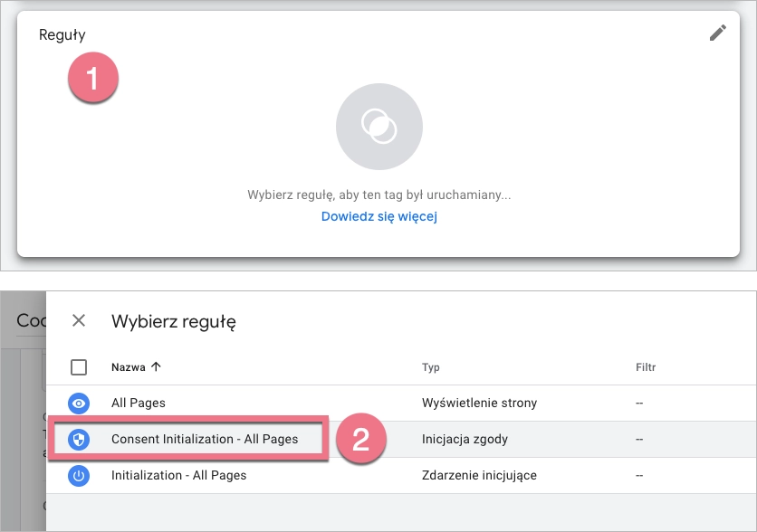
Task: Click the Filtr column header
Action: pos(645,367)
